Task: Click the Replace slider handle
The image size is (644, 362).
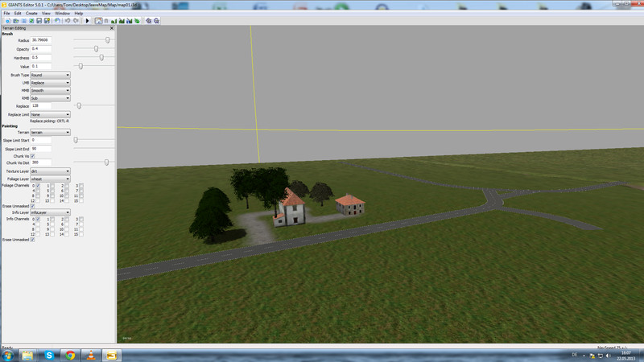Action: (x=79, y=106)
